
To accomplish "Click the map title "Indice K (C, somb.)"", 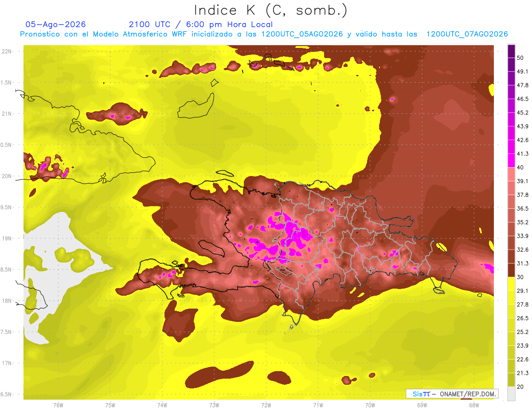I will (x=271, y=10).
